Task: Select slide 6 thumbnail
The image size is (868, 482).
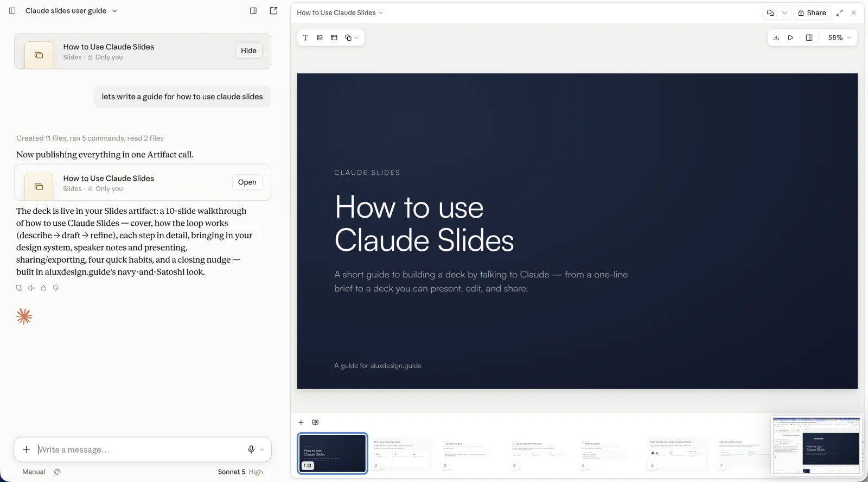Action: [x=678, y=453]
